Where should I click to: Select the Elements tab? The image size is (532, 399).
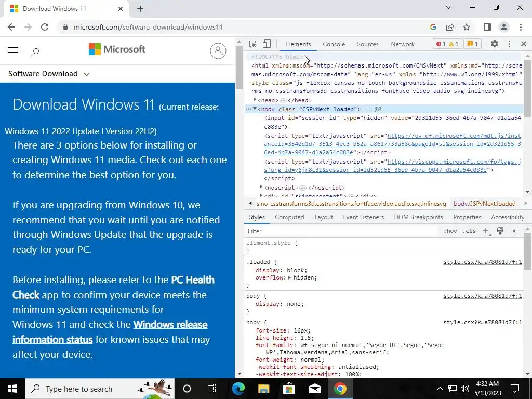point(298,44)
